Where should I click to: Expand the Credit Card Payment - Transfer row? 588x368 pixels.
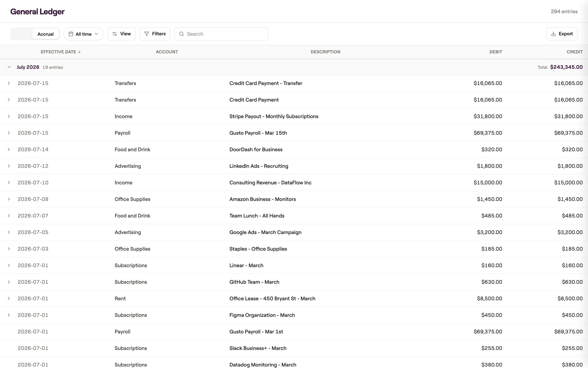tap(9, 83)
